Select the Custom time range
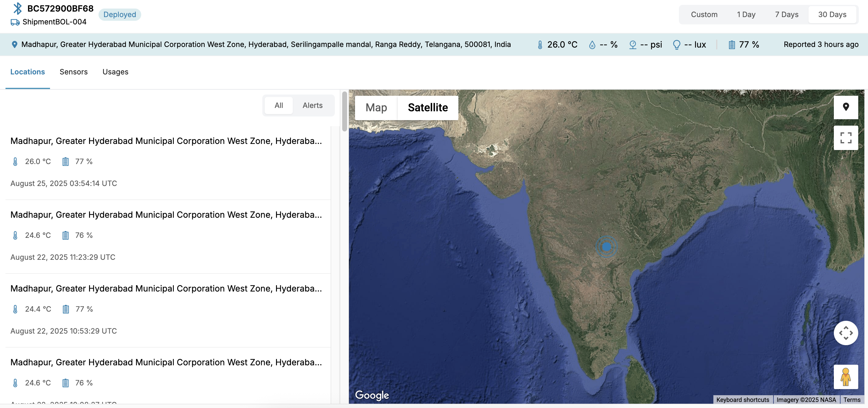This screenshot has height=408, width=868. (x=704, y=15)
